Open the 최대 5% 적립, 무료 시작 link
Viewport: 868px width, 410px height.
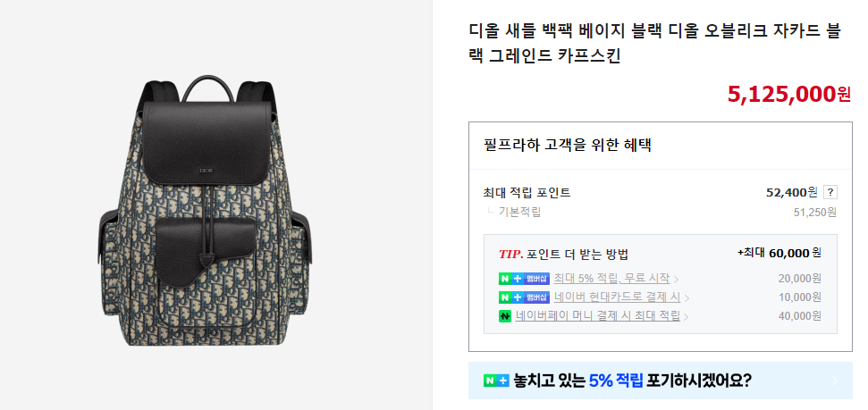point(611,279)
